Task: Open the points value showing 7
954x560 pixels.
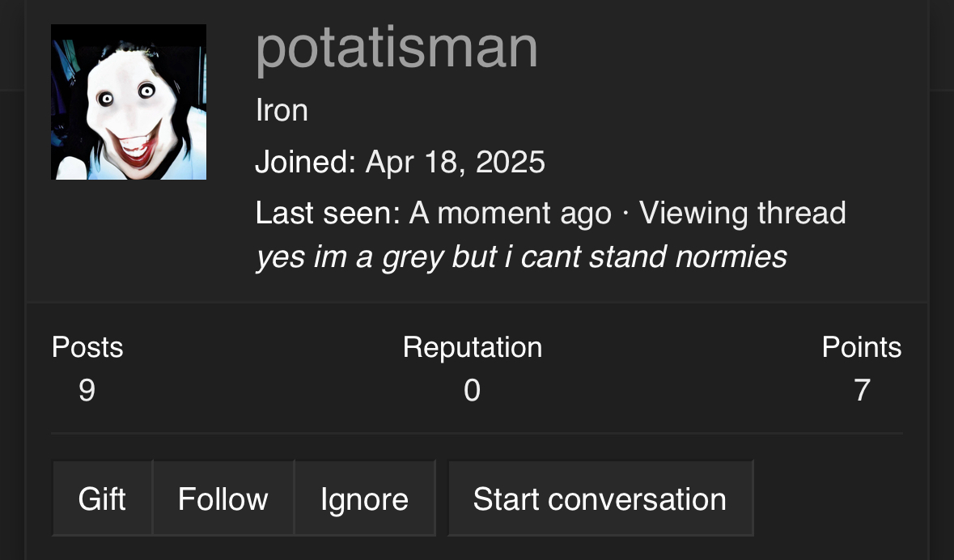Action: click(x=862, y=390)
